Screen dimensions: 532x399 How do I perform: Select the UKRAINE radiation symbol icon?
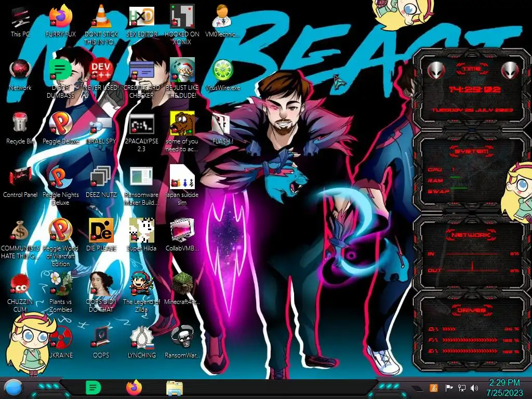click(x=61, y=343)
